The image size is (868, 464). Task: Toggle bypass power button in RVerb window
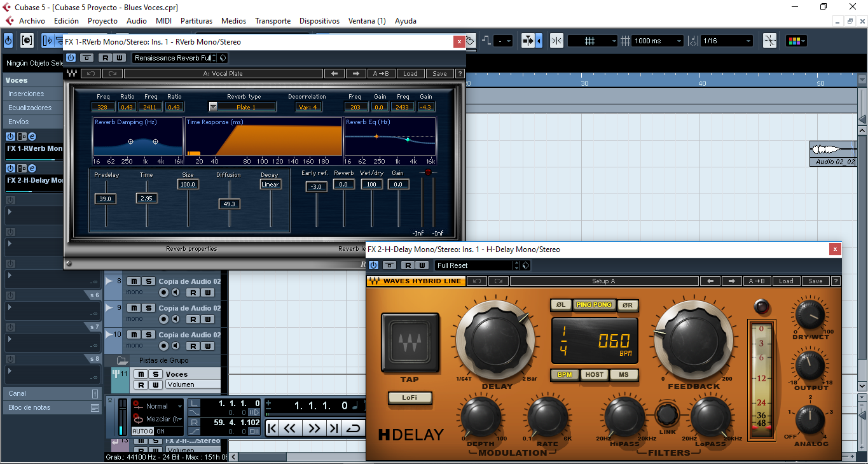tap(71, 58)
